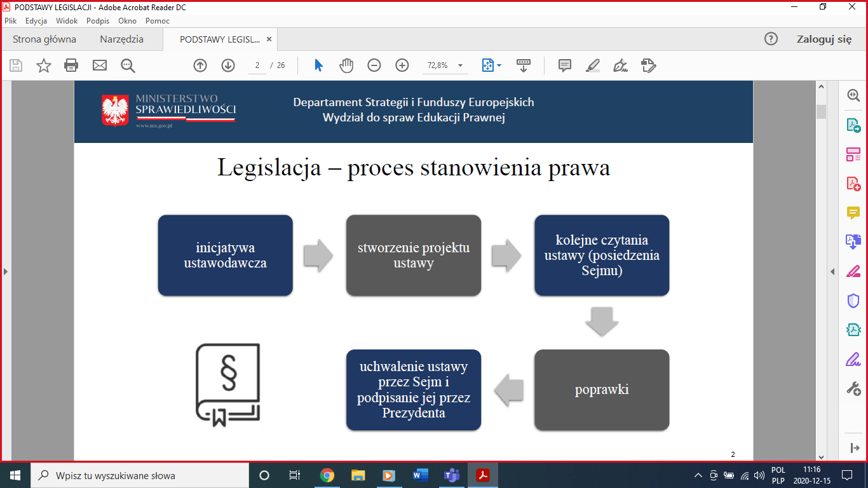The height and width of the screenshot is (488, 868).
Task: Click the 'inicjatywa ustawodawcza' box
Action: point(226,255)
